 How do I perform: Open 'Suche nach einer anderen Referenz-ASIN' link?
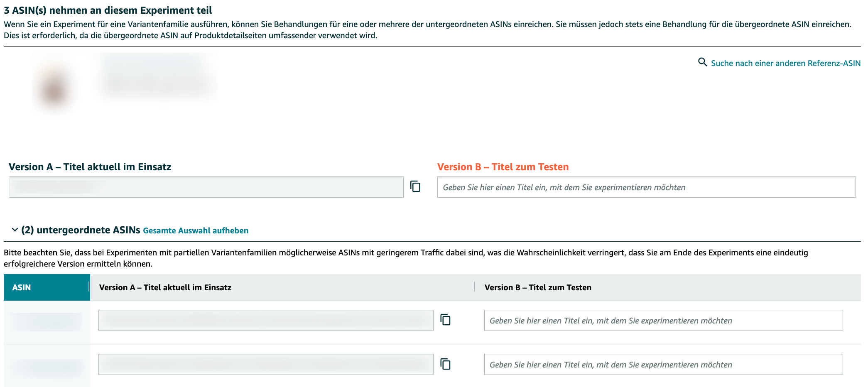[785, 63]
